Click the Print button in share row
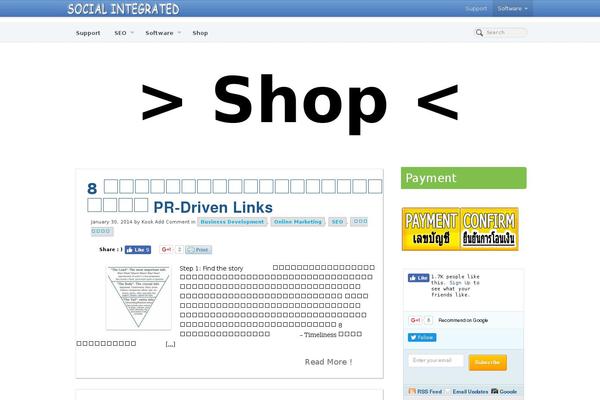This screenshot has width=600, height=400. [x=199, y=250]
